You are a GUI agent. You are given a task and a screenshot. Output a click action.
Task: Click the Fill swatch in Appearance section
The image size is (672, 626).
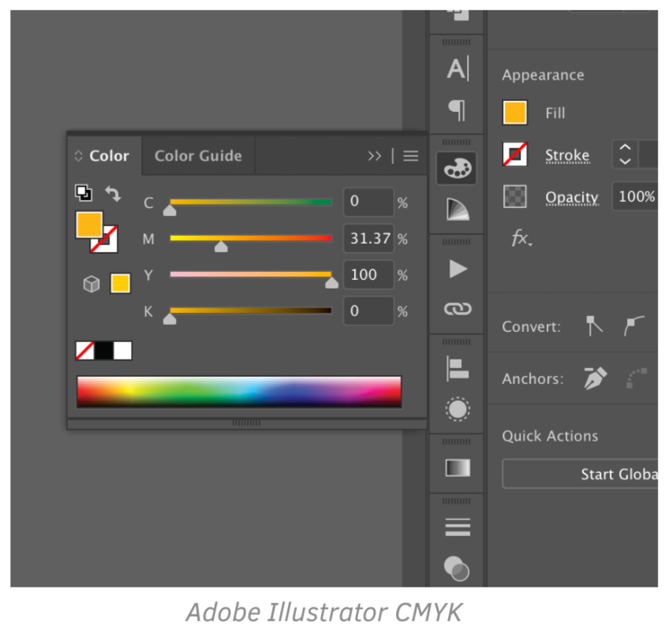coord(515,113)
